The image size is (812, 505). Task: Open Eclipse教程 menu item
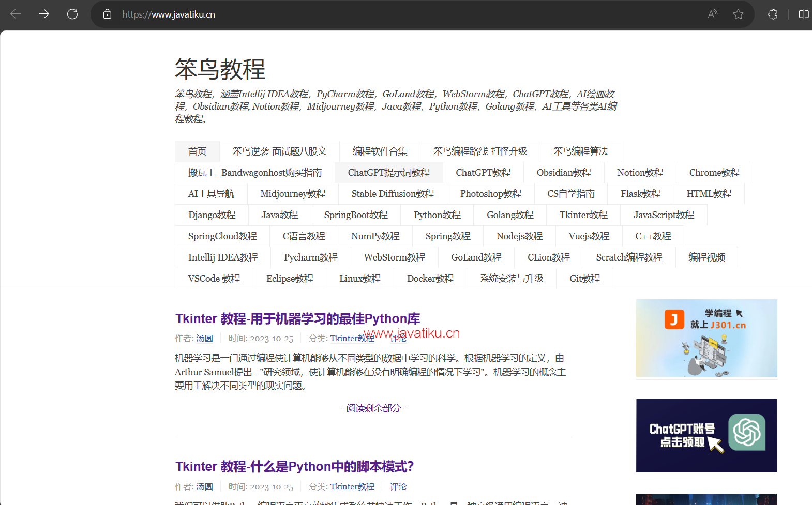[290, 279]
